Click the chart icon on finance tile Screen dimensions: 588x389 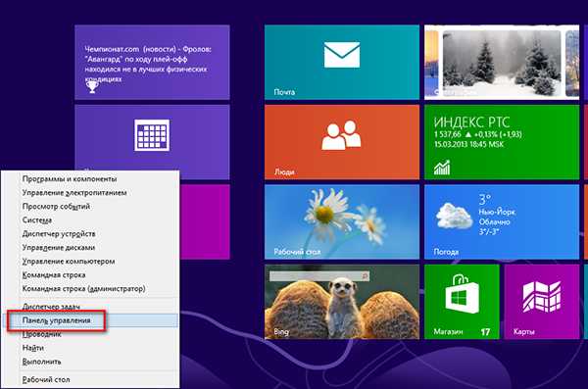[442, 168]
